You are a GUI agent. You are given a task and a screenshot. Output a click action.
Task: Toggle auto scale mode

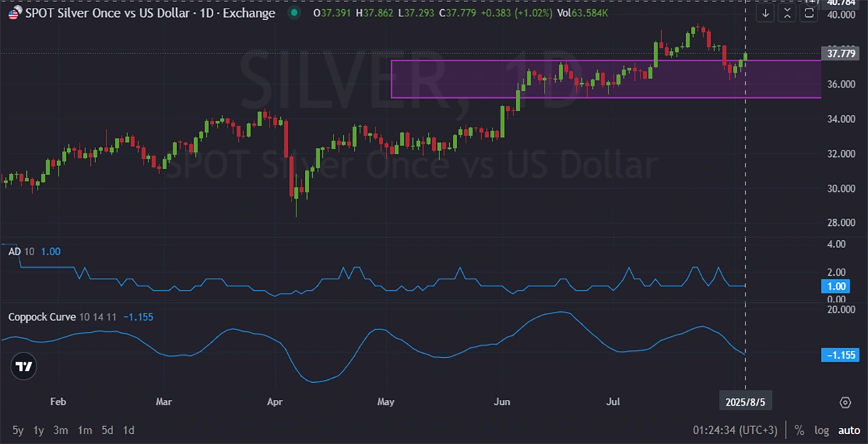pyautogui.click(x=849, y=430)
